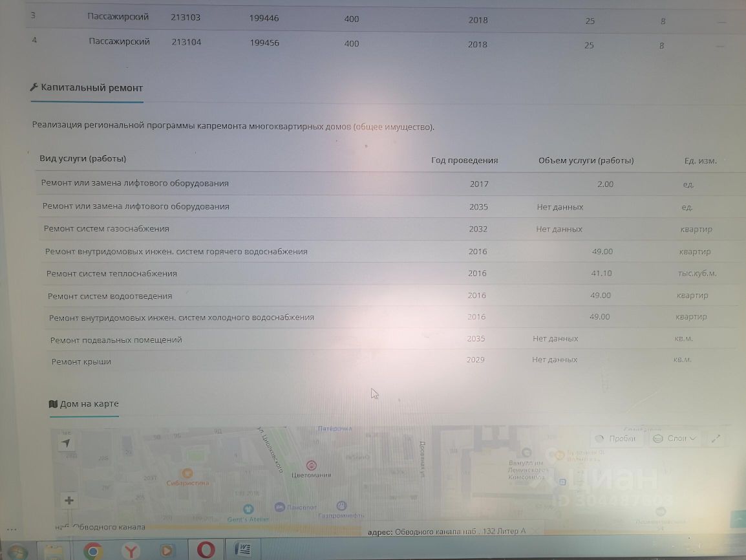The width and height of the screenshot is (746, 560).
Task: Click the Год проведения column header
Action: click(464, 160)
